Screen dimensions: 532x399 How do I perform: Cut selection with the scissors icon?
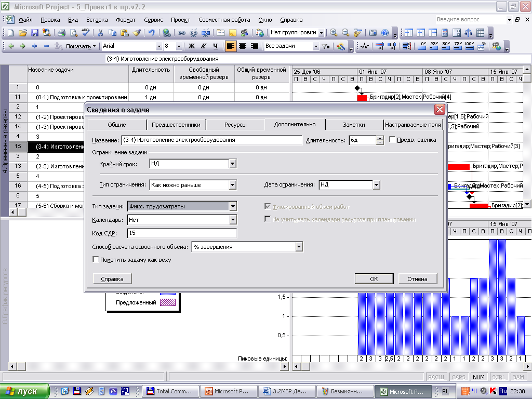point(100,33)
